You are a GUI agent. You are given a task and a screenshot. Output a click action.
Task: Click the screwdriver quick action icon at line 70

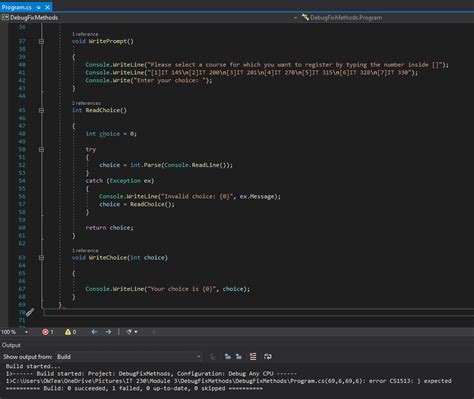30,312
